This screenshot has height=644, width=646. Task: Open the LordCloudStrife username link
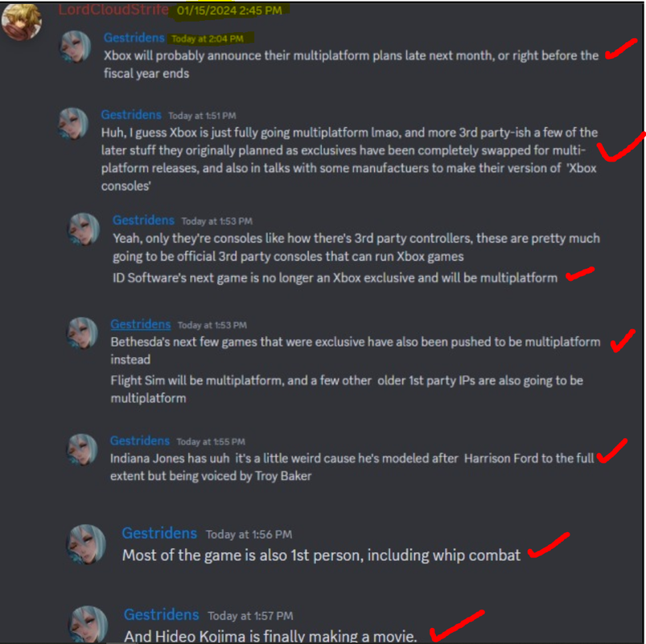(113, 10)
